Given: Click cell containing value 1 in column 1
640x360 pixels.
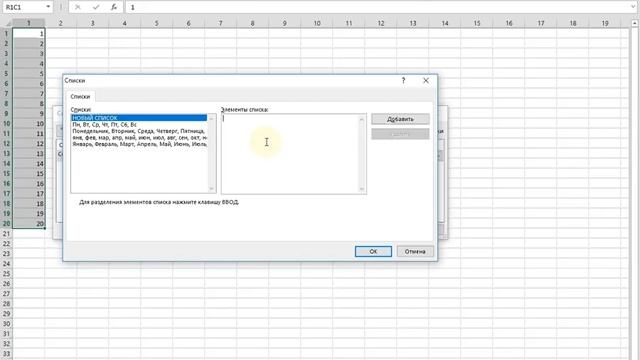Looking at the screenshot, I should [x=29, y=33].
